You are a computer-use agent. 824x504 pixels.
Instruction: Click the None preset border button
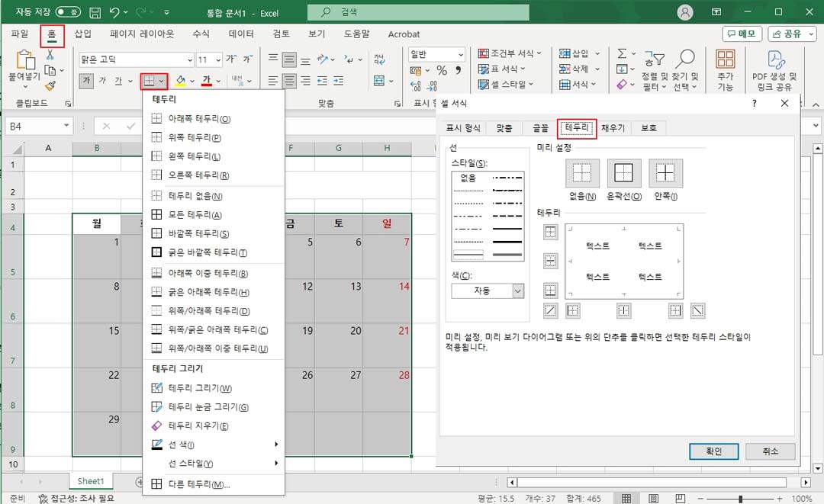click(582, 173)
